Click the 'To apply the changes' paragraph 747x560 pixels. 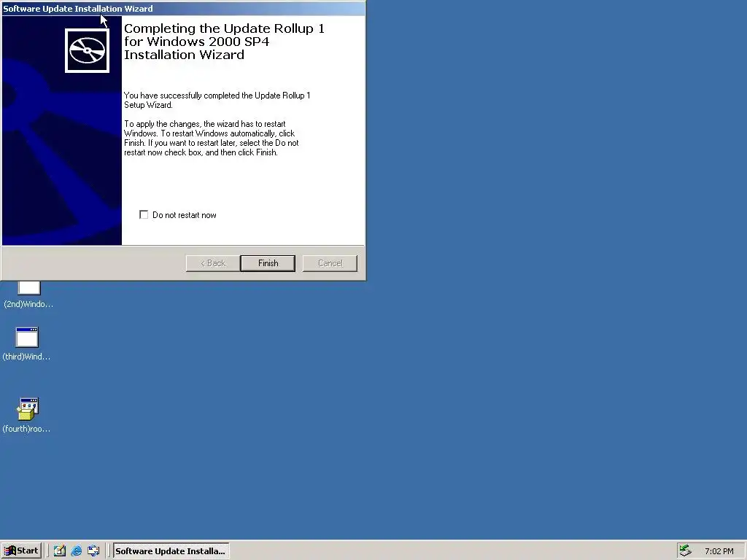211,138
